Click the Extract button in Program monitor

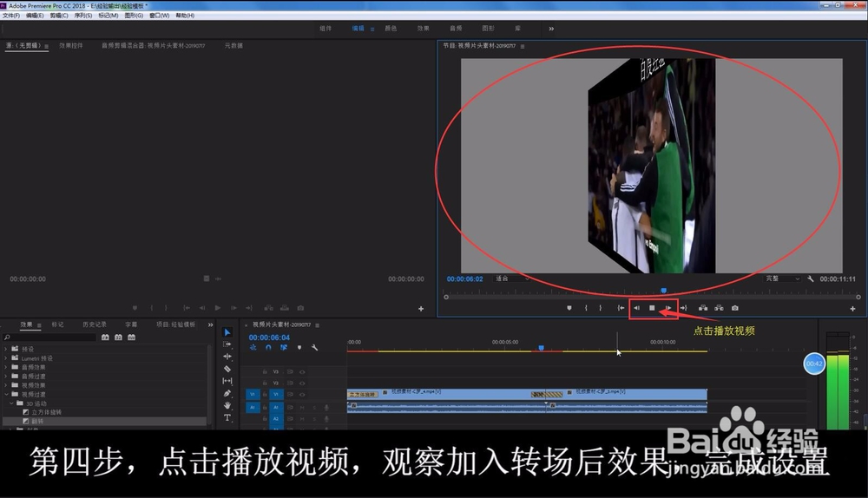coord(719,308)
